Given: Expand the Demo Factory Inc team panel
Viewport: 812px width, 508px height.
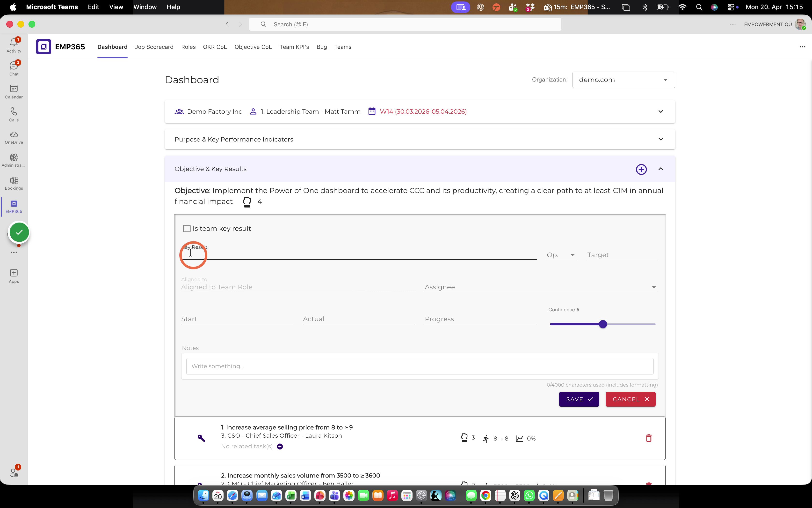Looking at the screenshot, I should (x=661, y=112).
